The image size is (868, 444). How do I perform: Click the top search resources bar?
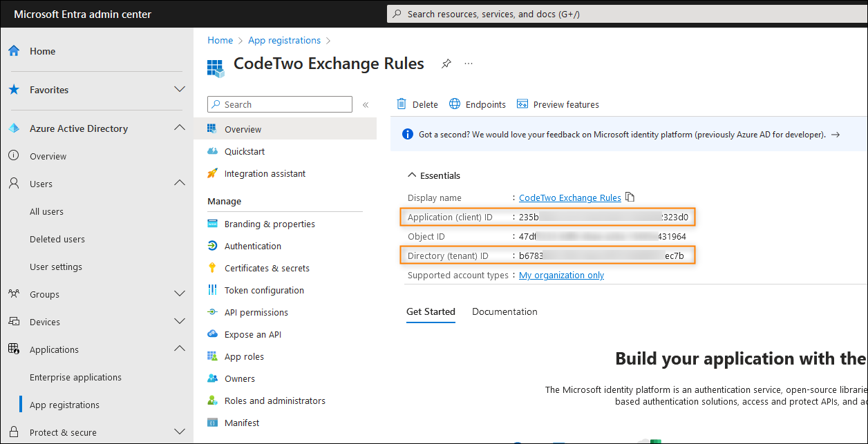click(x=627, y=14)
